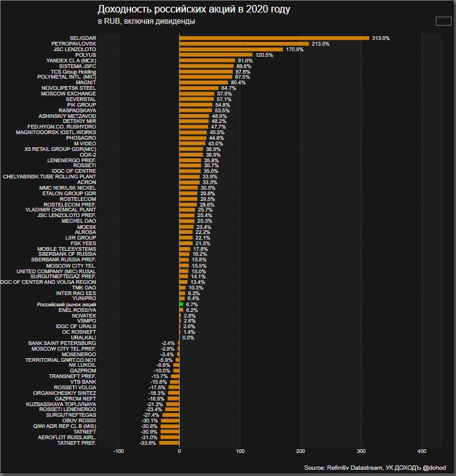Screen dimensions: 456x476
Task: Select the YUNIPRO label
Action: [x=84, y=298]
